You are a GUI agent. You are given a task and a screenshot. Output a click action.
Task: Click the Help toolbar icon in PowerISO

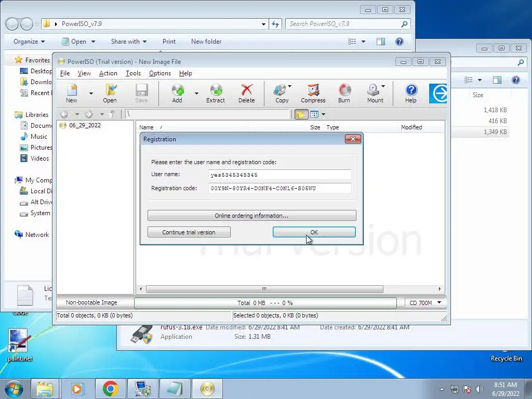[x=410, y=93]
